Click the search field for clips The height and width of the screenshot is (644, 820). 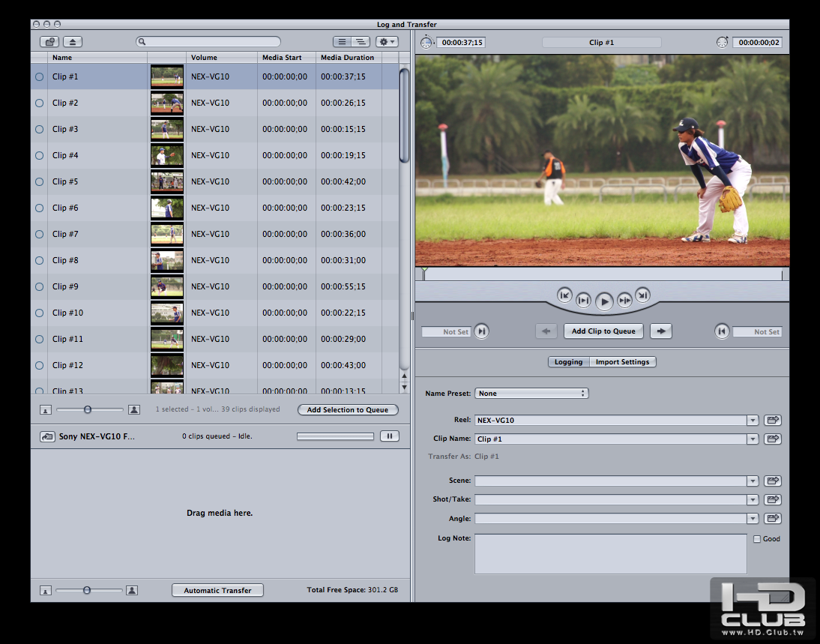point(208,42)
